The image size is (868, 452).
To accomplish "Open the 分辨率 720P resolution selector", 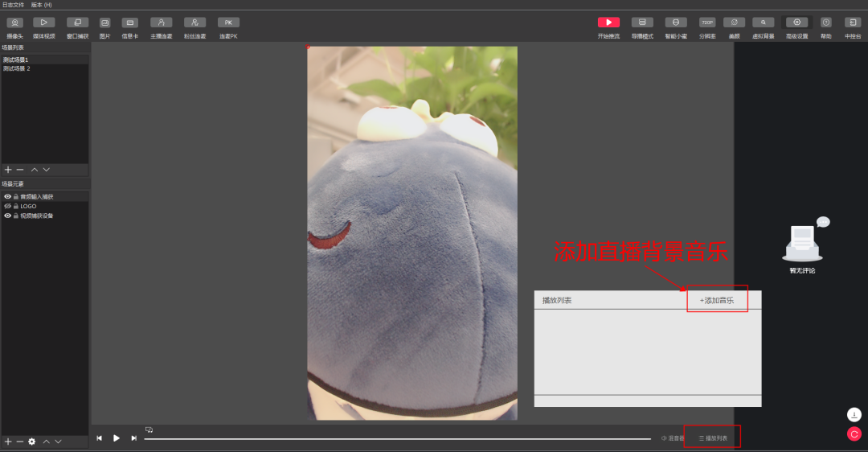I will pos(707,27).
